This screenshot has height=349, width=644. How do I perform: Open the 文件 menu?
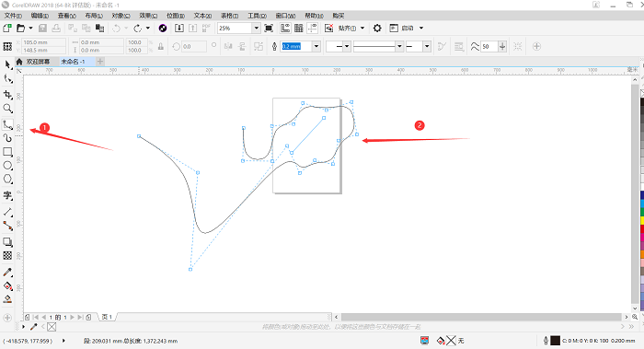click(x=13, y=16)
